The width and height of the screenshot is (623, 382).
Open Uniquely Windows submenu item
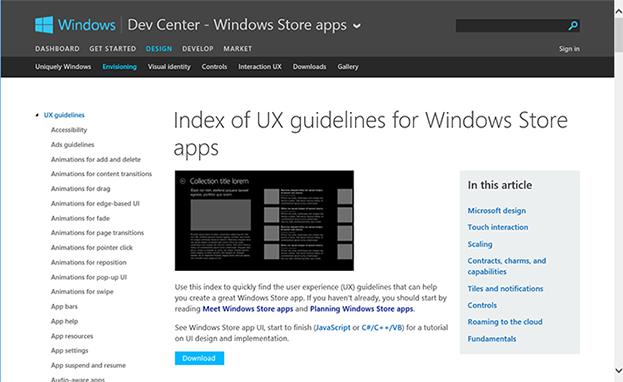(63, 67)
